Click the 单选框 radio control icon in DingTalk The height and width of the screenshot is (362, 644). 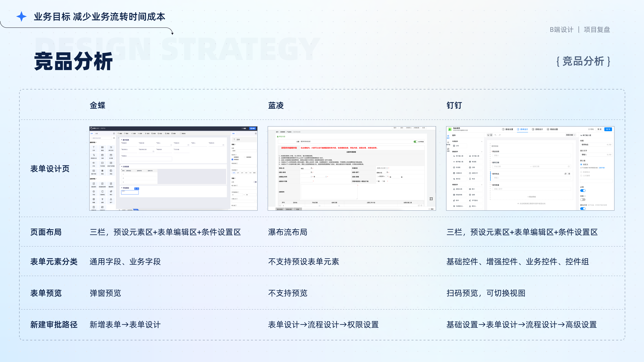470,162
